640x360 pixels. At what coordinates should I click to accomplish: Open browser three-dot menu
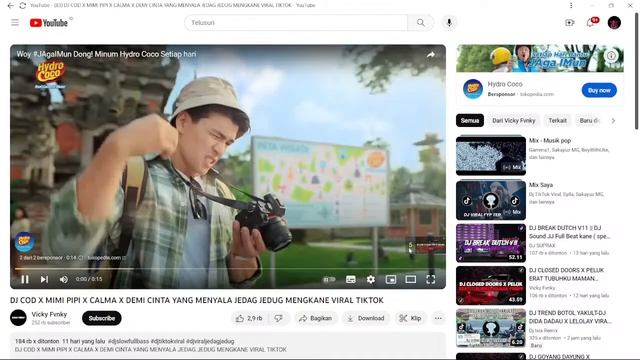tap(571, 5)
